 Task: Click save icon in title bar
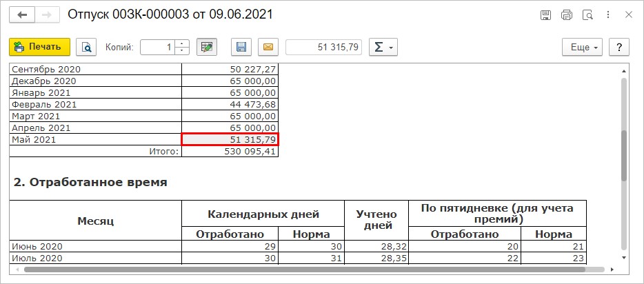coord(545,15)
